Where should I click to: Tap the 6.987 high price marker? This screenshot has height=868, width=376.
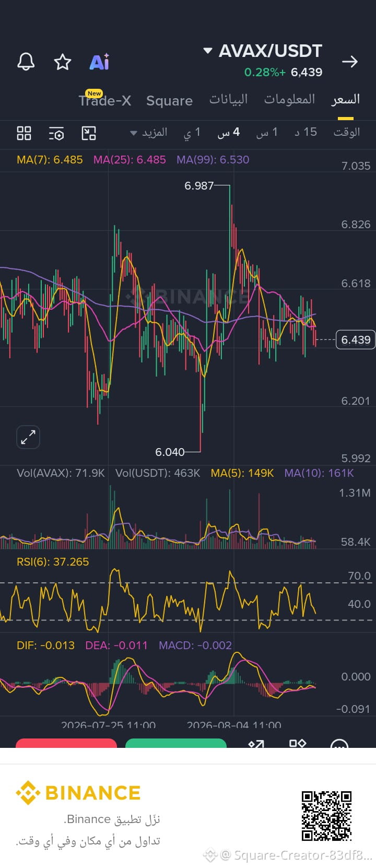[x=199, y=185]
